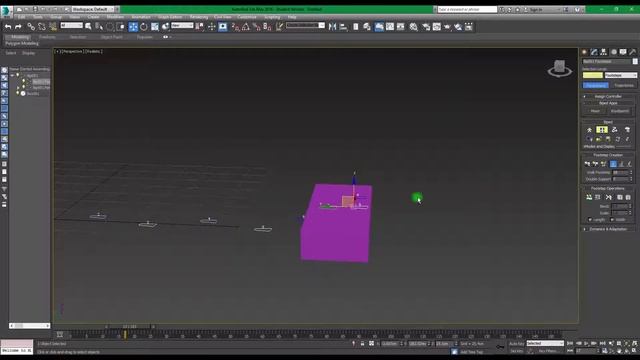Viewport: 640px width, 360px height.
Task: Switch to the Utilities command panel
Action: [x=633, y=52]
